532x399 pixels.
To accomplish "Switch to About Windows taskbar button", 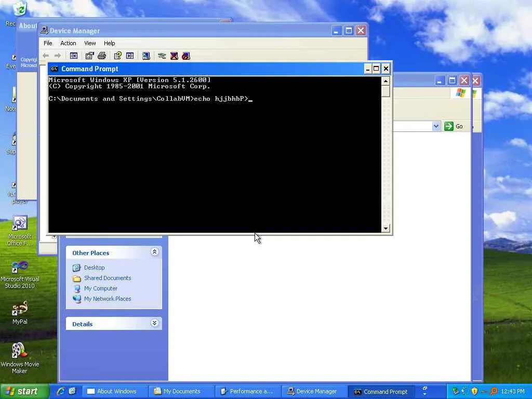I will (x=115, y=391).
